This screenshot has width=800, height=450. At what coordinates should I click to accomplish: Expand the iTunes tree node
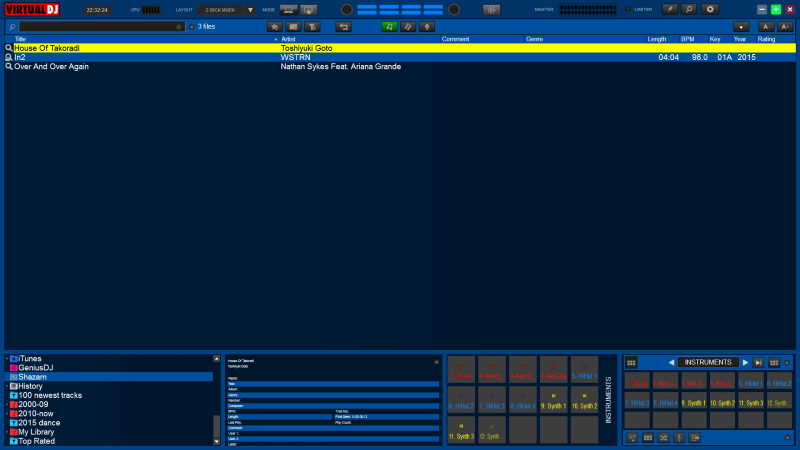pyautogui.click(x=7, y=359)
